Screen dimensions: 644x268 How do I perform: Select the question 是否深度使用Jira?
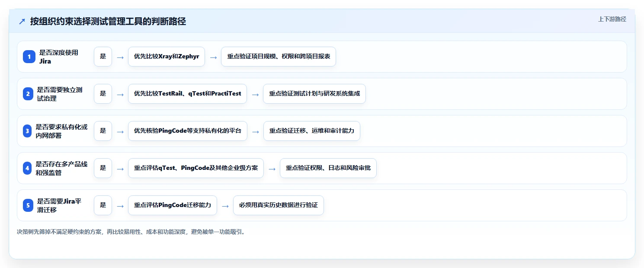pos(59,57)
